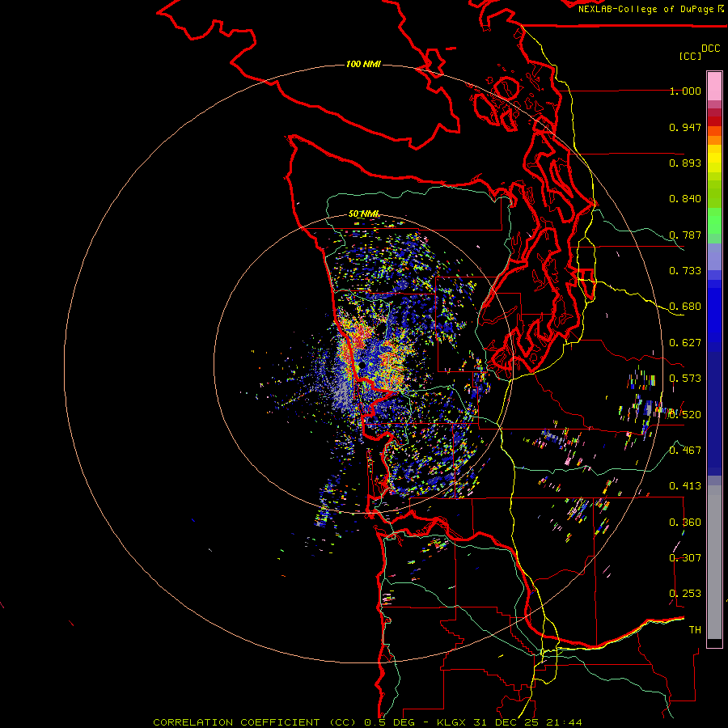Click the 50 NMI range ring label

click(x=364, y=214)
